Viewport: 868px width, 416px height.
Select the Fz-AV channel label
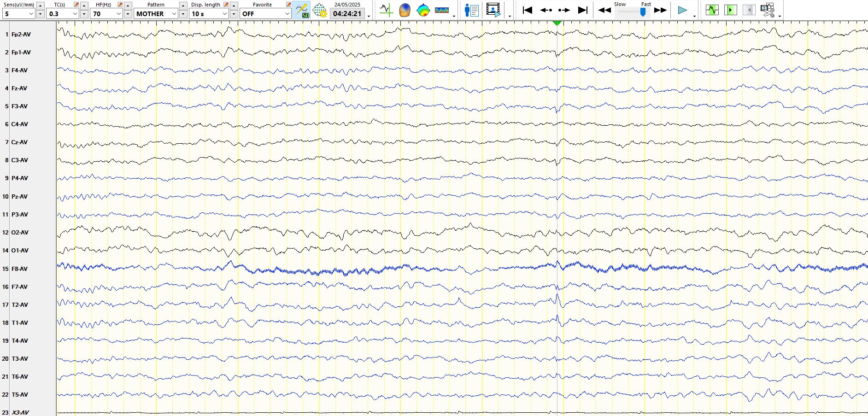pos(19,88)
